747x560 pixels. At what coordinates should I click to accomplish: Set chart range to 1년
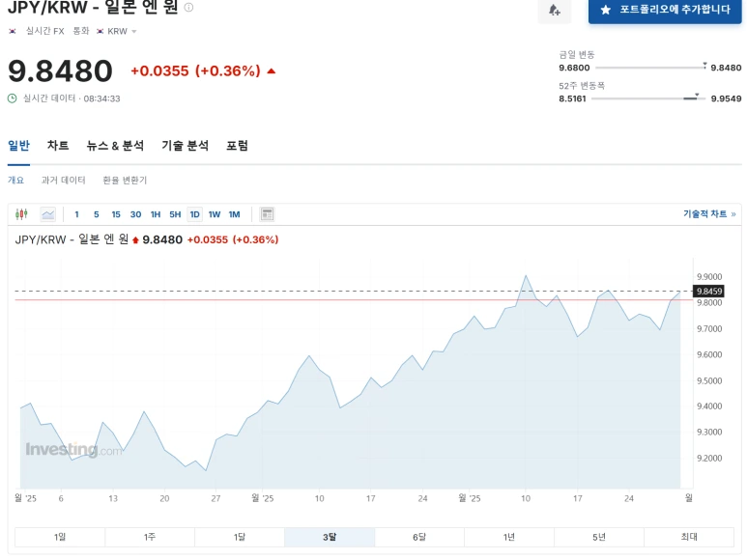(x=509, y=537)
